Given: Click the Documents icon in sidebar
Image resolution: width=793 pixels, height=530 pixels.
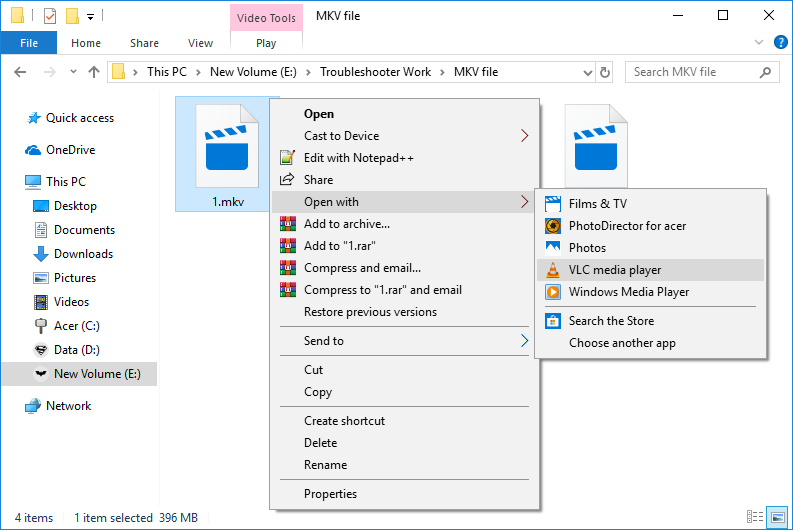Looking at the screenshot, I should tap(40, 230).
